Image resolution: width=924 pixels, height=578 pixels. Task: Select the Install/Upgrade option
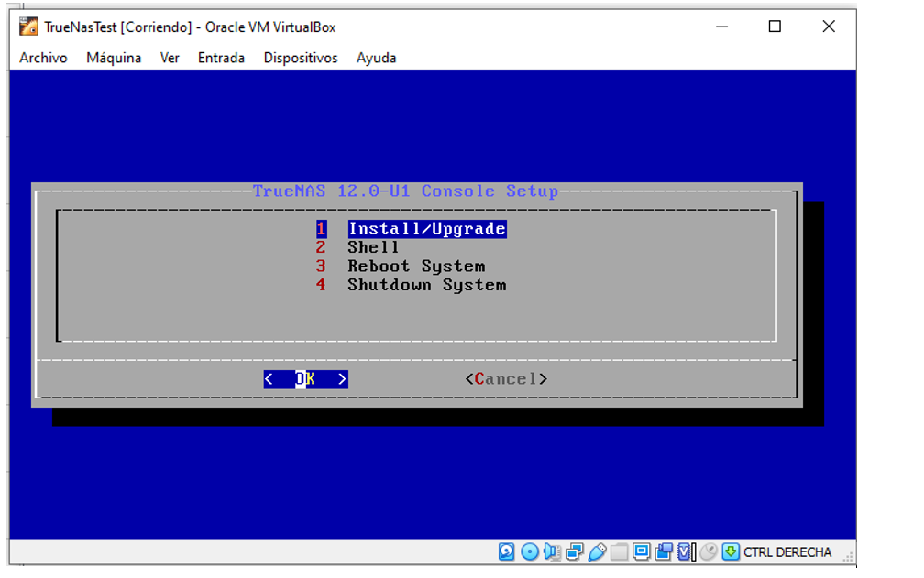(427, 228)
